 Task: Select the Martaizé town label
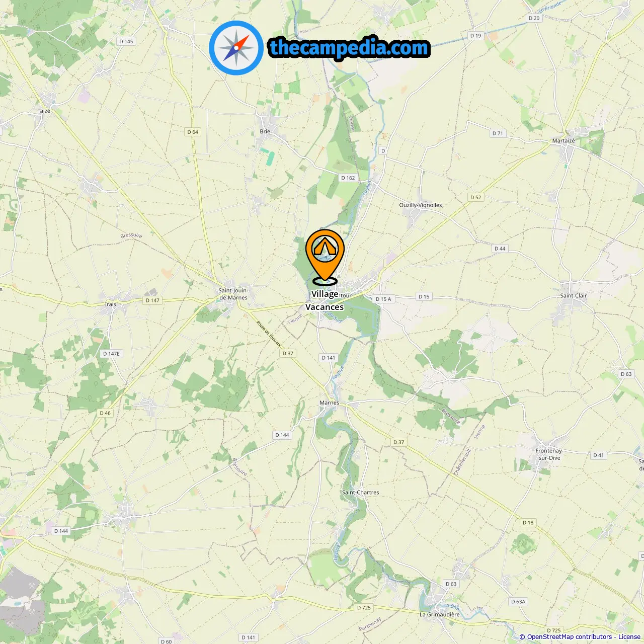563,141
